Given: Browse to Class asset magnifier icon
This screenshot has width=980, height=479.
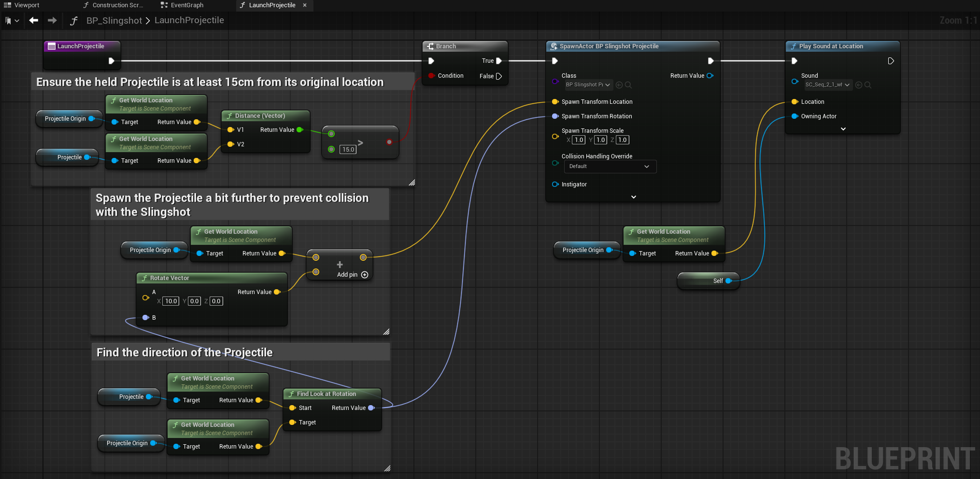Looking at the screenshot, I should tap(628, 85).
